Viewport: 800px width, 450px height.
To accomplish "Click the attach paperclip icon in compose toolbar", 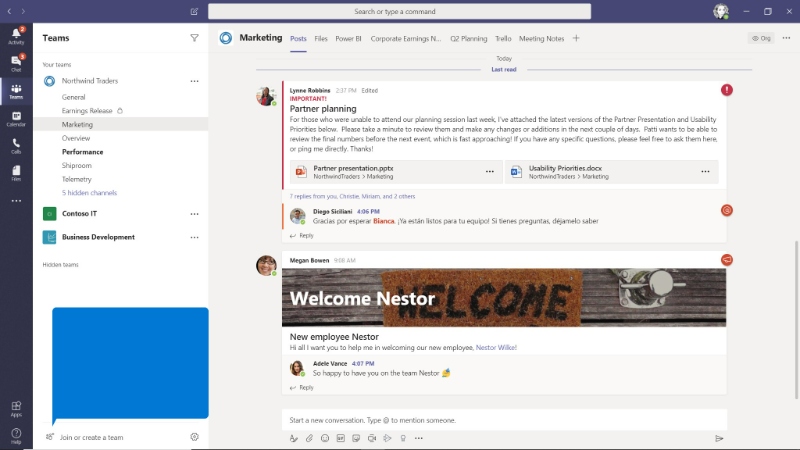I will click(309, 438).
